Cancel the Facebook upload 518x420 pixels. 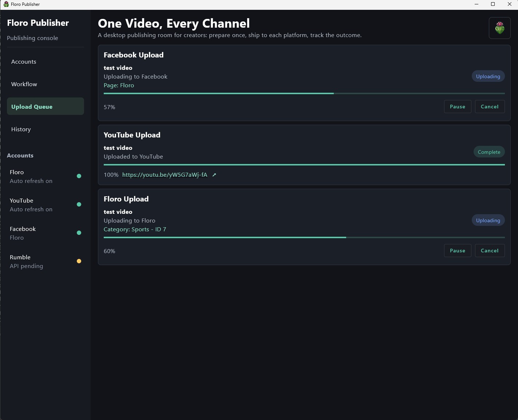(x=490, y=107)
